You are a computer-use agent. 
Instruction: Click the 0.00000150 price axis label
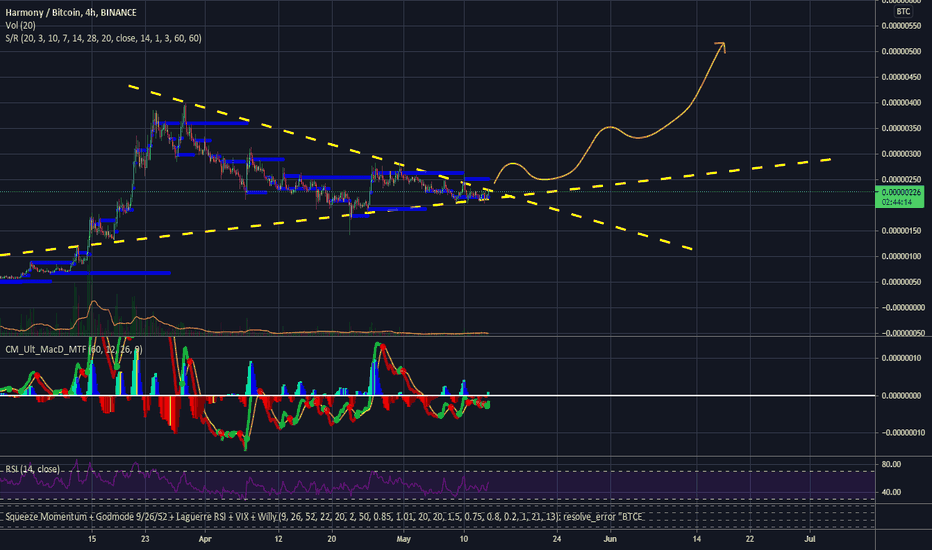point(901,230)
